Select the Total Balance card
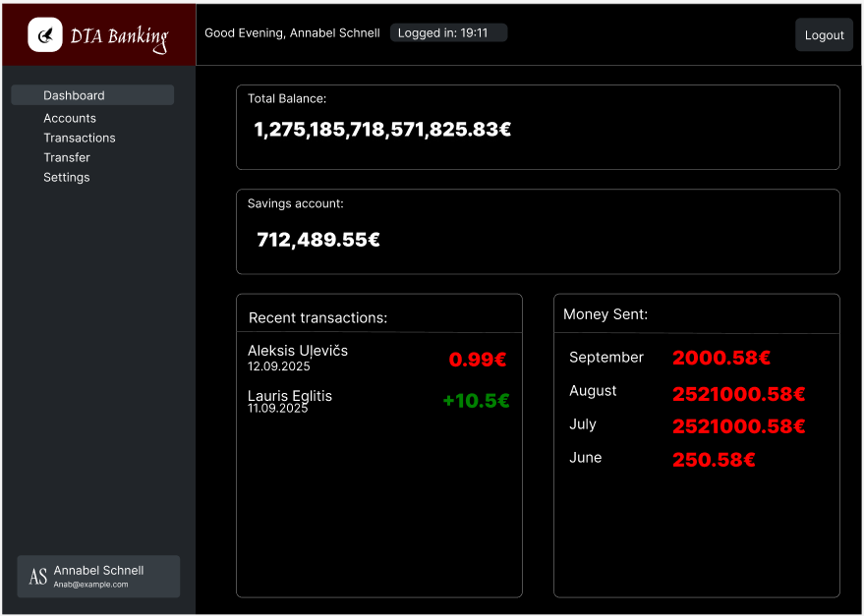This screenshot has height=616, width=864. [x=538, y=128]
